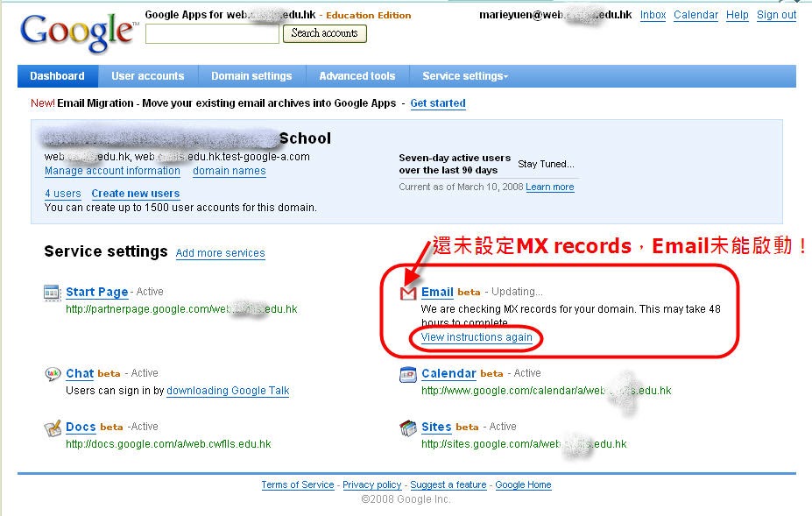Open the Domain settings tab
The image size is (812, 516).
tap(251, 76)
